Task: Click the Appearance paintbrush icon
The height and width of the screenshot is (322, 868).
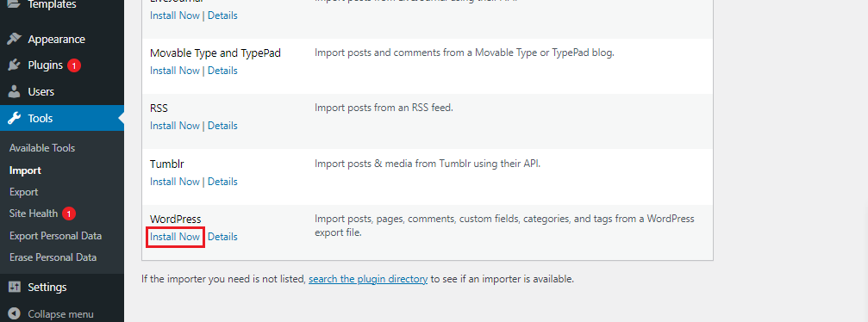Action: pos(15,40)
